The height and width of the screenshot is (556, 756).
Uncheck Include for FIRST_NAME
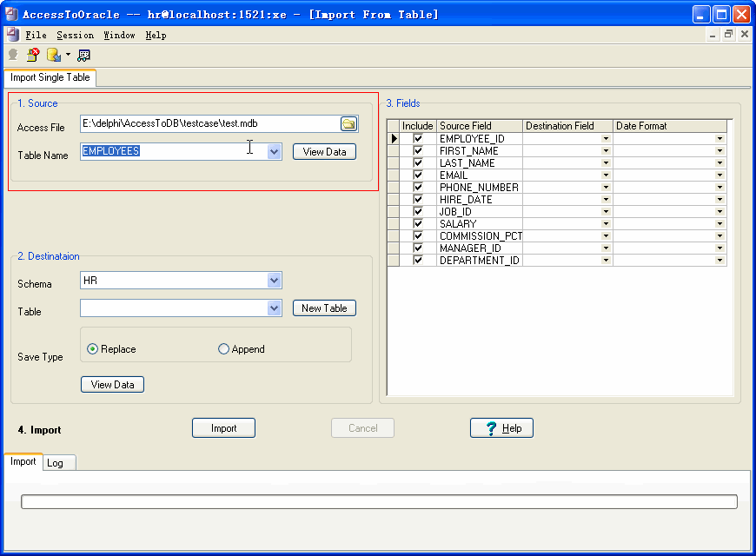click(418, 151)
